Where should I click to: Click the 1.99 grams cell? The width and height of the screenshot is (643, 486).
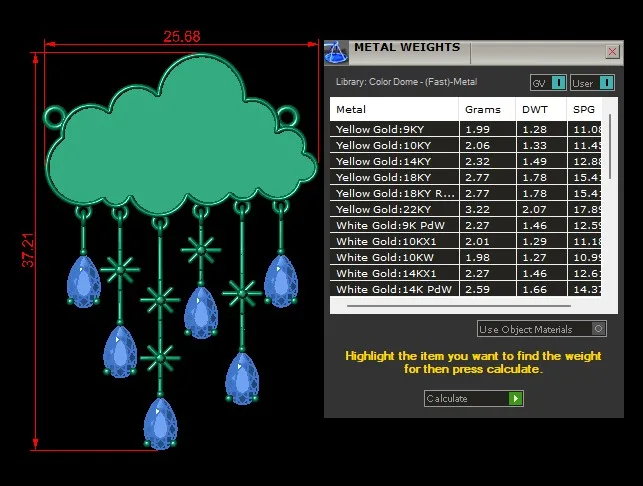click(x=488, y=129)
